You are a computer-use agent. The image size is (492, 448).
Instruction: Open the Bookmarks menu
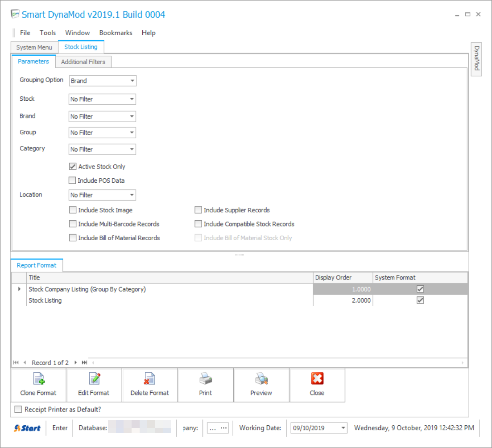click(x=116, y=33)
